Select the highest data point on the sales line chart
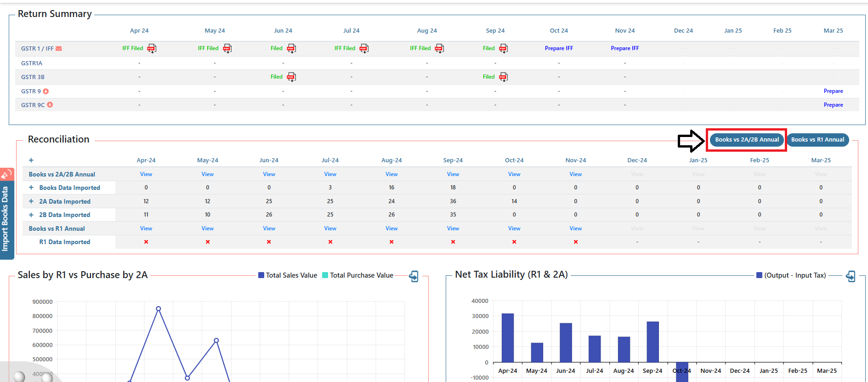This screenshot has width=868, height=382. click(159, 309)
